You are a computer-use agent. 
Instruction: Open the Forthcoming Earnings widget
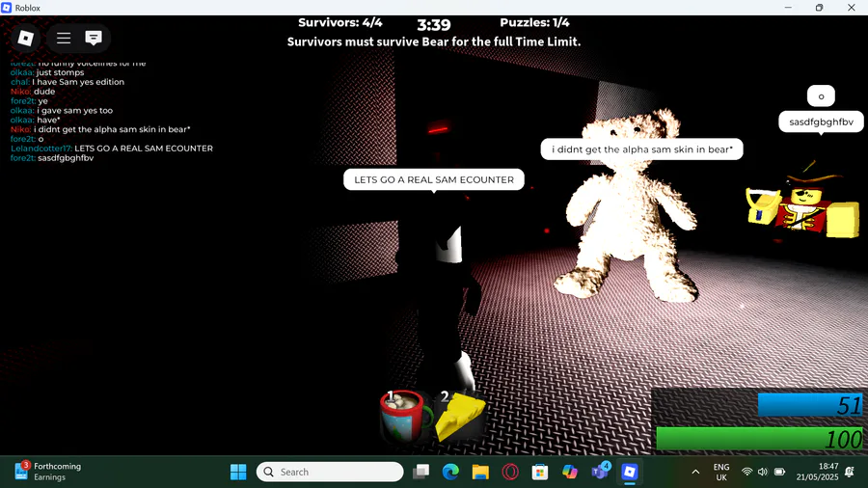[47, 472]
